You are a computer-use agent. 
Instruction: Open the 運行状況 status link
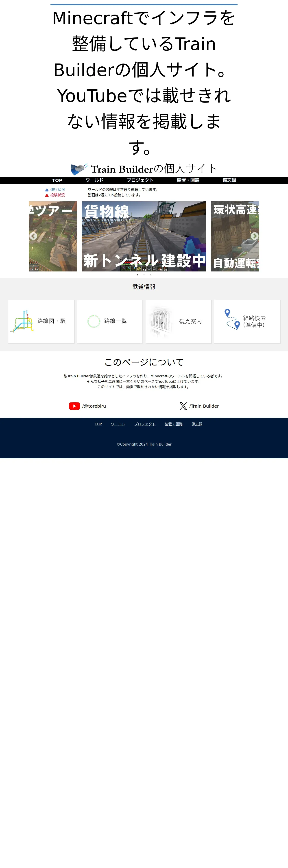[58, 190]
